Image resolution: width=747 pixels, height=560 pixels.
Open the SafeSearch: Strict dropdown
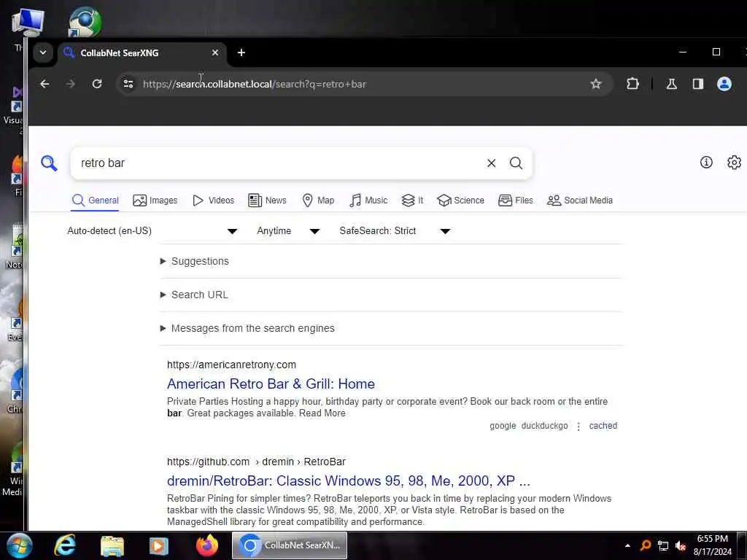[x=395, y=231]
